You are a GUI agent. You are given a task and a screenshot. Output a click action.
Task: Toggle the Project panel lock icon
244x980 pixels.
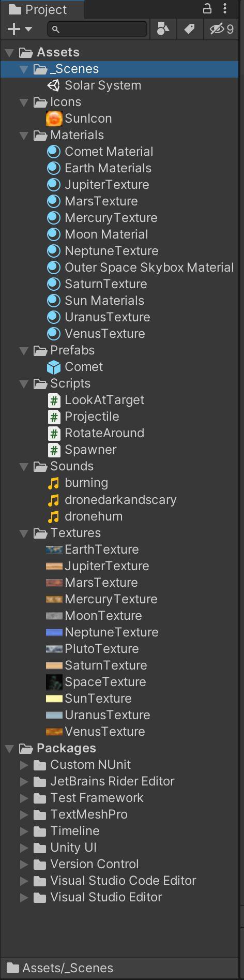(x=207, y=9)
